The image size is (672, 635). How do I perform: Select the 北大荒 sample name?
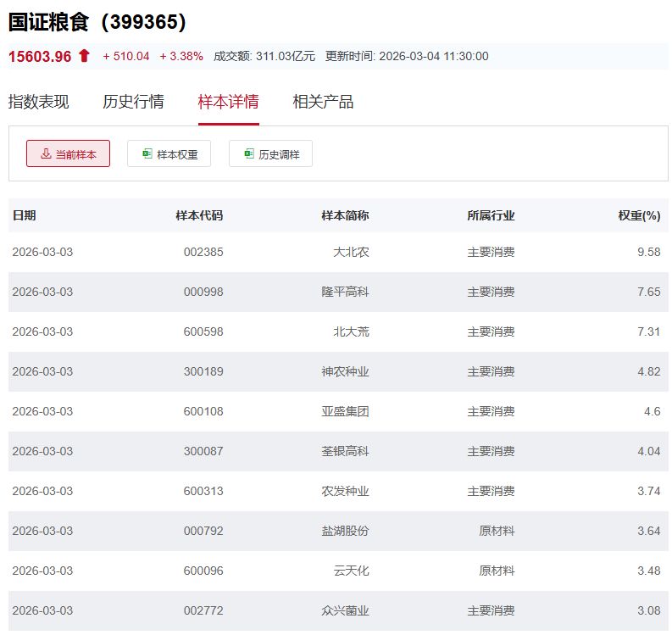coord(351,331)
